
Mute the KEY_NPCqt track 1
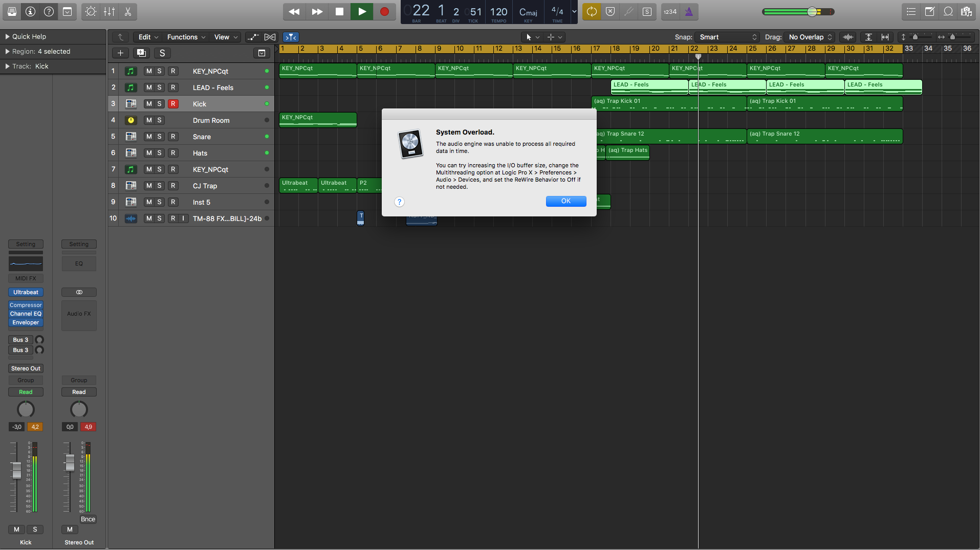coord(149,71)
